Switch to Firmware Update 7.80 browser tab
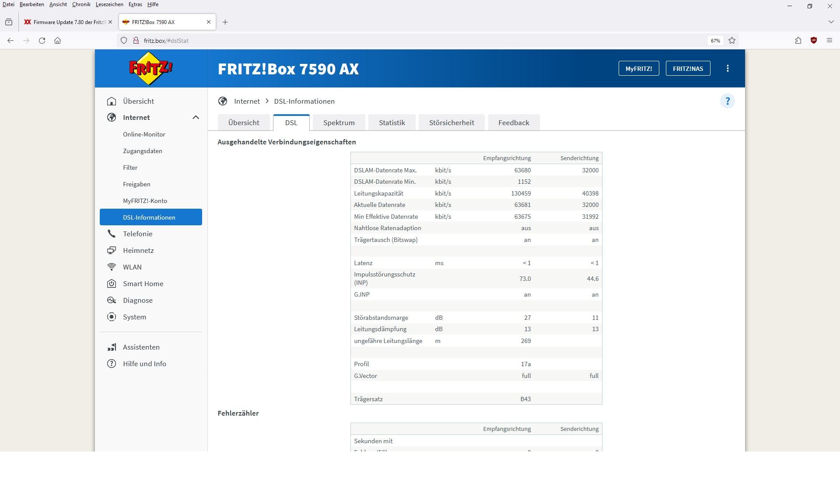The image size is (840, 504). [x=68, y=22]
